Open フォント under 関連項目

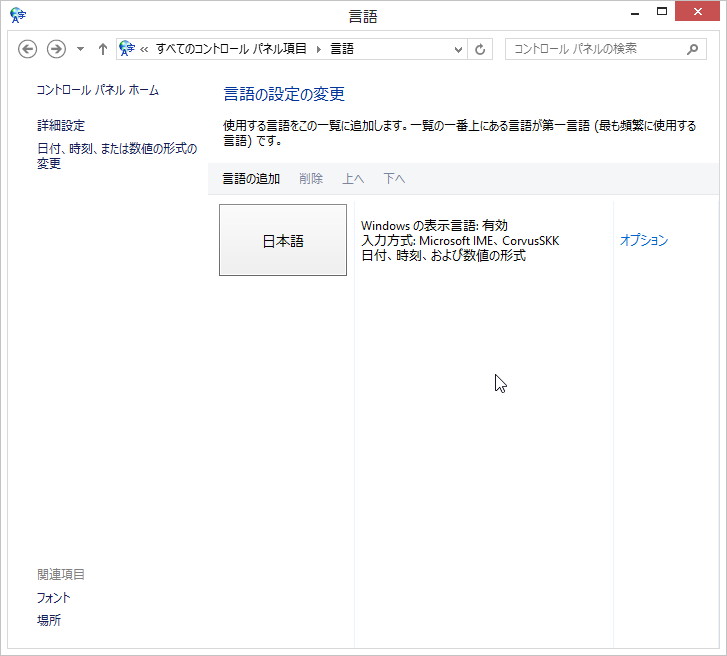[53, 598]
